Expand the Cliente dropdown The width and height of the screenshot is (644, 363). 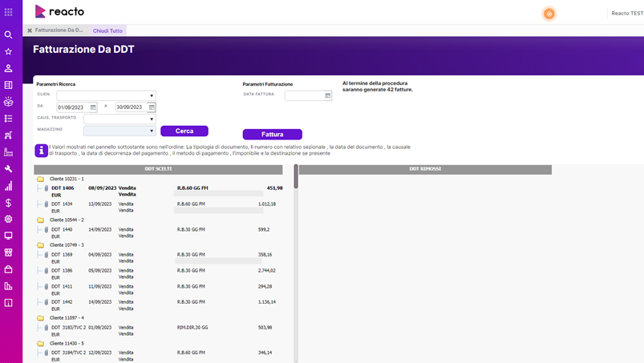point(152,95)
